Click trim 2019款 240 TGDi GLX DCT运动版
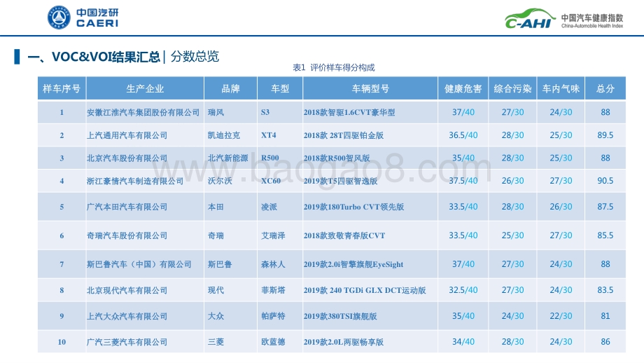 [x=365, y=290]
